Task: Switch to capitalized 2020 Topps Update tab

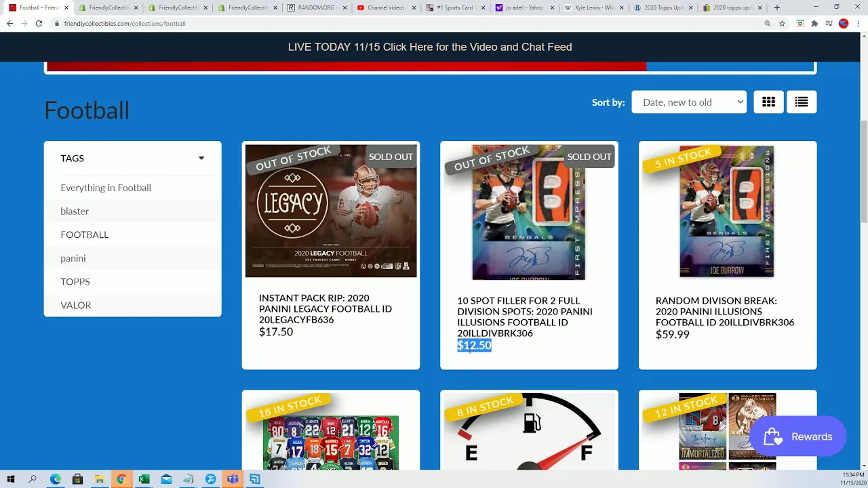Action: pyautogui.click(x=664, y=7)
